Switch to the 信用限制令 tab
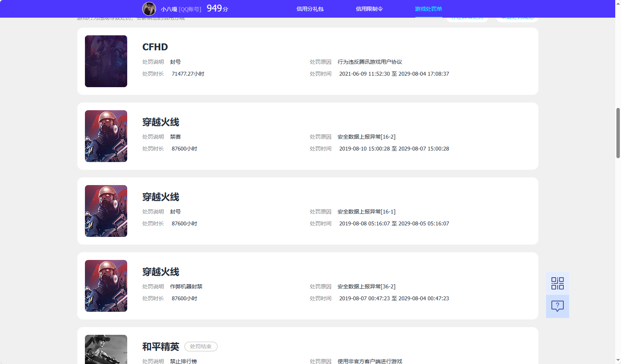The width and height of the screenshot is (621, 364). pos(369,9)
